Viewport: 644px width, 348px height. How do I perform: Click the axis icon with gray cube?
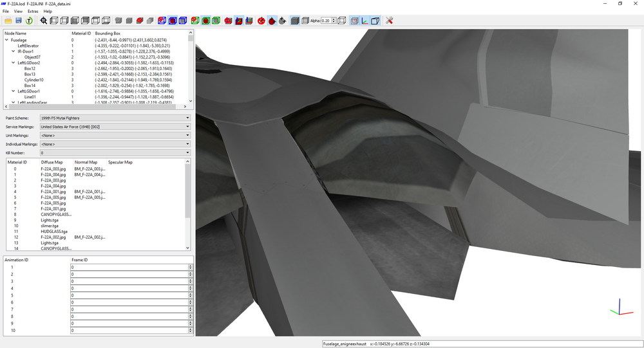tap(249, 21)
